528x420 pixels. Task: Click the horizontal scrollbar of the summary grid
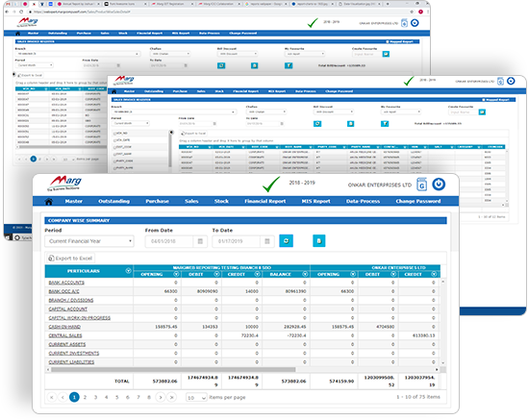(x=173, y=369)
